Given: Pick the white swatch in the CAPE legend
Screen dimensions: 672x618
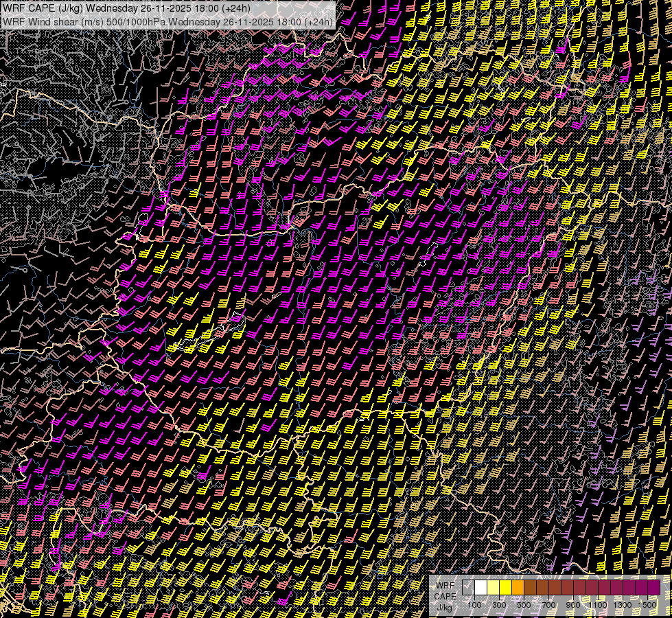Looking at the screenshot, I should [x=480, y=588].
